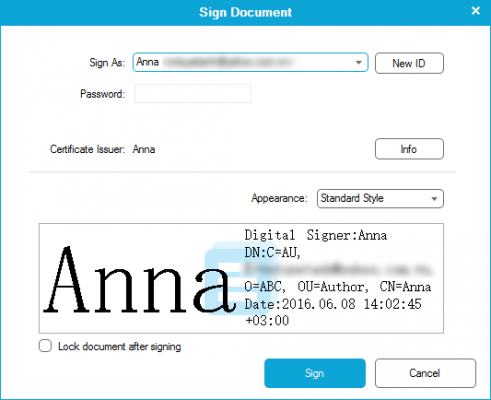Click the Sign As dropdown arrow
491x400 pixels.
(x=359, y=62)
